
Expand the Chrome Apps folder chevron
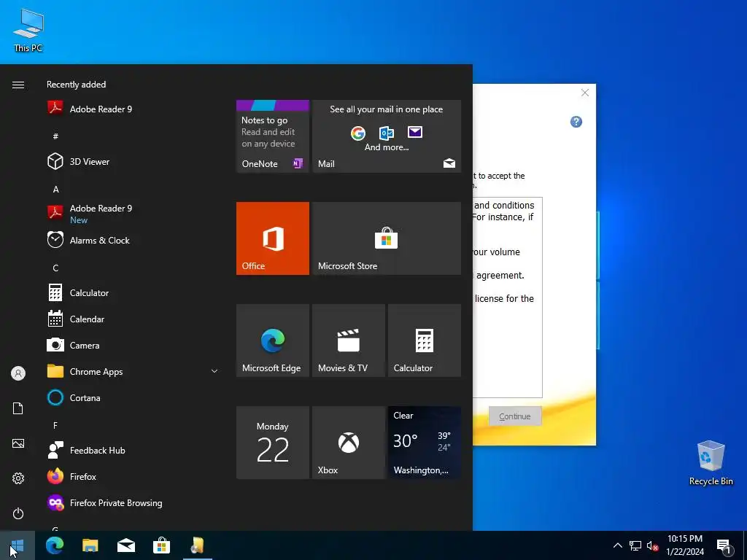pyautogui.click(x=214, y=371)
